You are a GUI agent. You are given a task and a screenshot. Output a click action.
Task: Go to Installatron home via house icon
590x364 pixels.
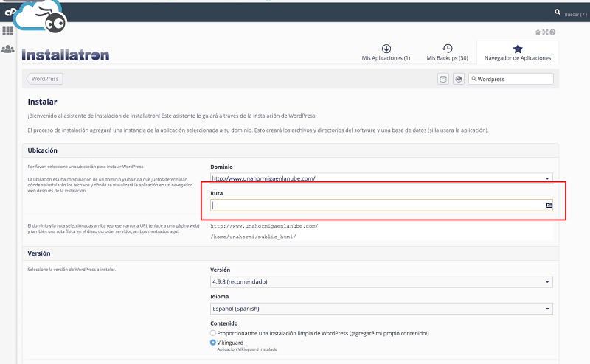pos(538,32)
